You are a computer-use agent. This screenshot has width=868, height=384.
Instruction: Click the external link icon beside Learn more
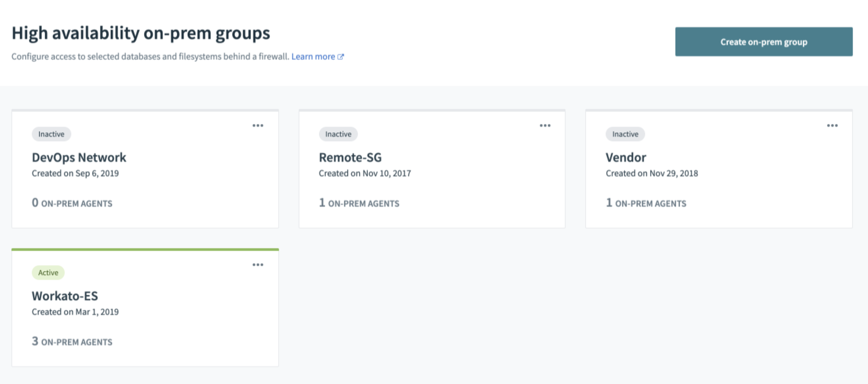(x=341, y=57)
